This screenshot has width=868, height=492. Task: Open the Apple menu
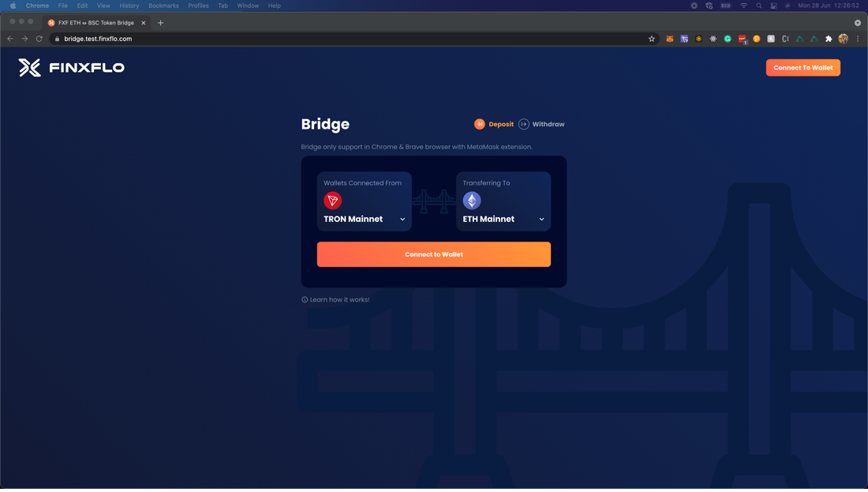point(13,6)
